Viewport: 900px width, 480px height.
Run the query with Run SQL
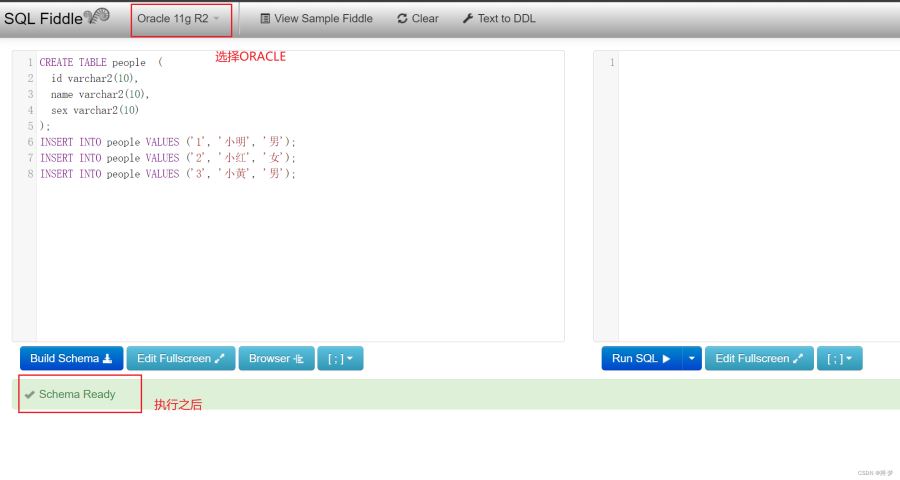coord(640,358)
